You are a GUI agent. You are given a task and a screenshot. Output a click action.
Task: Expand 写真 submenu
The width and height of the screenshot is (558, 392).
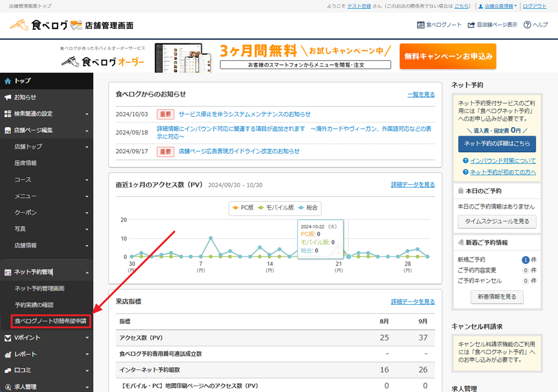pos(46,229)
